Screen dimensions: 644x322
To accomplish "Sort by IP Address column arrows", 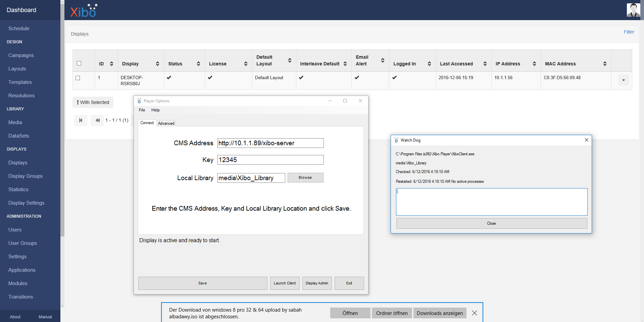I will (534, 64).
